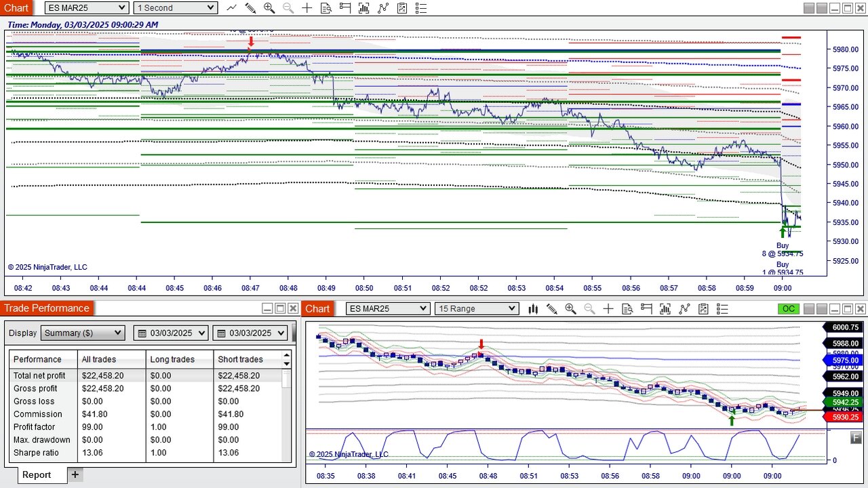
Task: Click first gray link button in bottom chart
Action: click(x=808, y=309)
